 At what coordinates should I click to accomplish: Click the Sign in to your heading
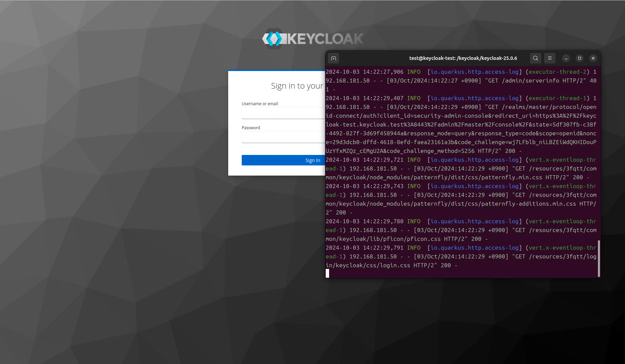point(297,86)
